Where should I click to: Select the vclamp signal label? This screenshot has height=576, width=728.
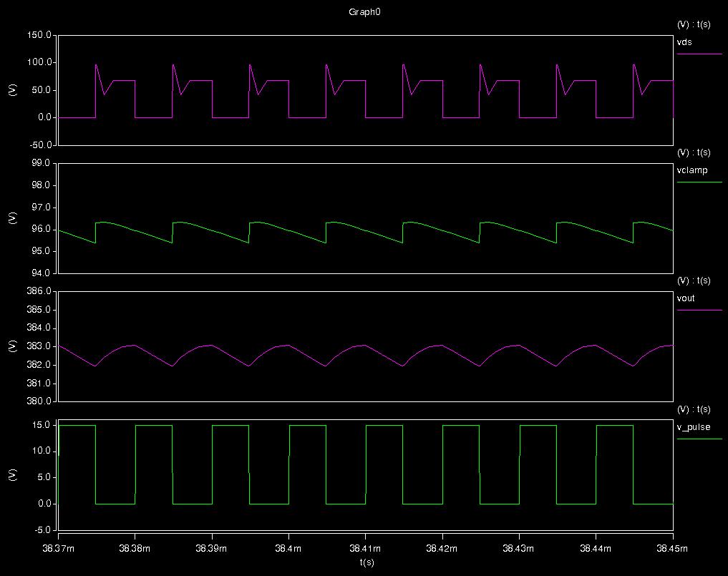pyautogui.click(x=692, y=170)
